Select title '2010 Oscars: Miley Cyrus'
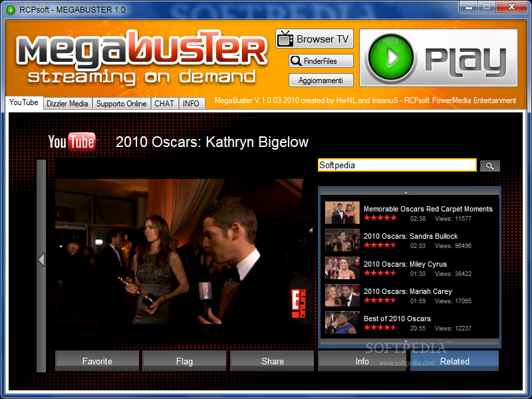532x399 pixels. [x=405, y=264]
